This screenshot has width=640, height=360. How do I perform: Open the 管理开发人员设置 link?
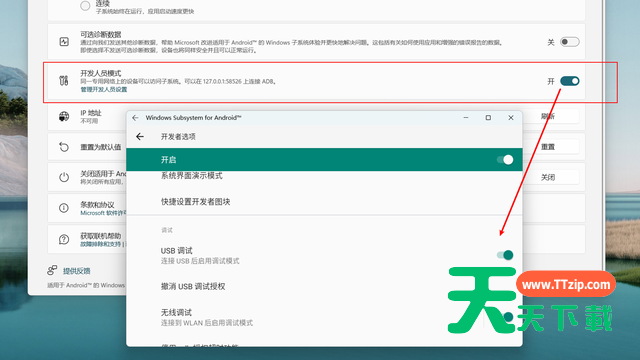(x=104, y=89)
